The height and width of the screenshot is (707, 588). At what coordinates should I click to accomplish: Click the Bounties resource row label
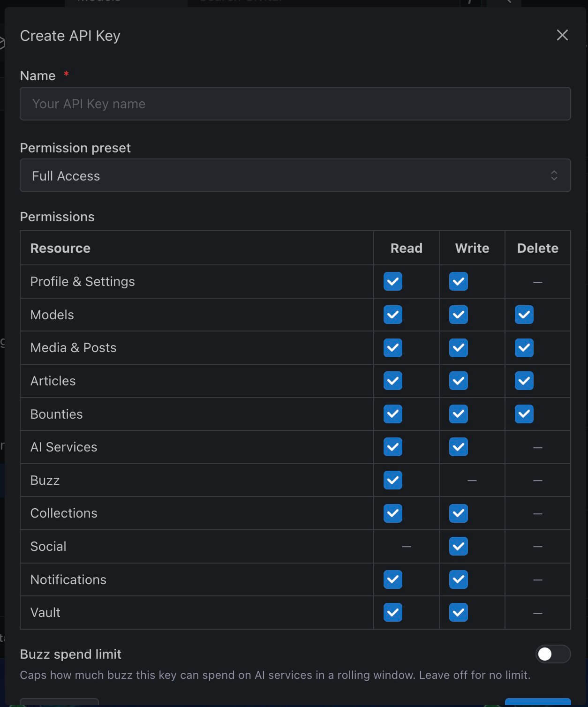pos(56,414)
